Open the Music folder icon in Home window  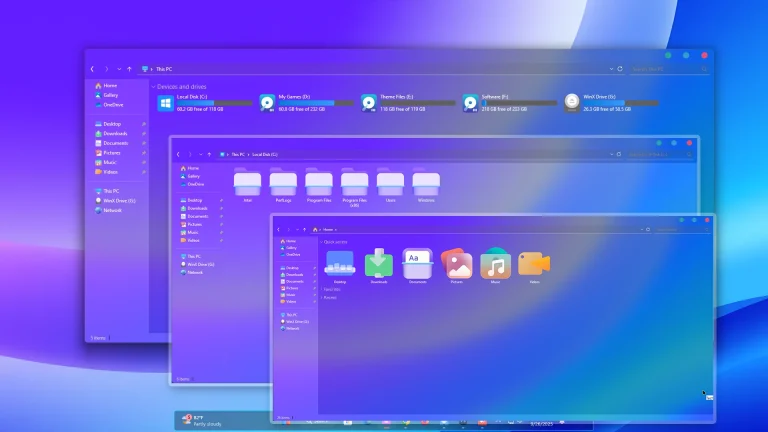point(495,264)
